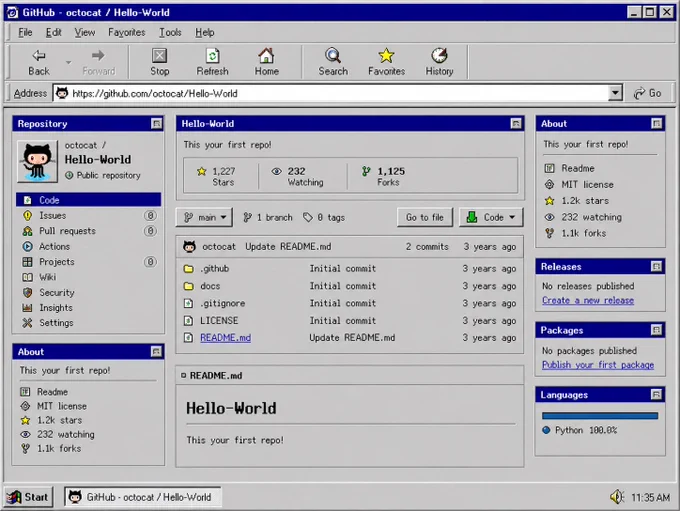Open the View menu
This screenshot has width=680, height=511.
coord(85,33)
